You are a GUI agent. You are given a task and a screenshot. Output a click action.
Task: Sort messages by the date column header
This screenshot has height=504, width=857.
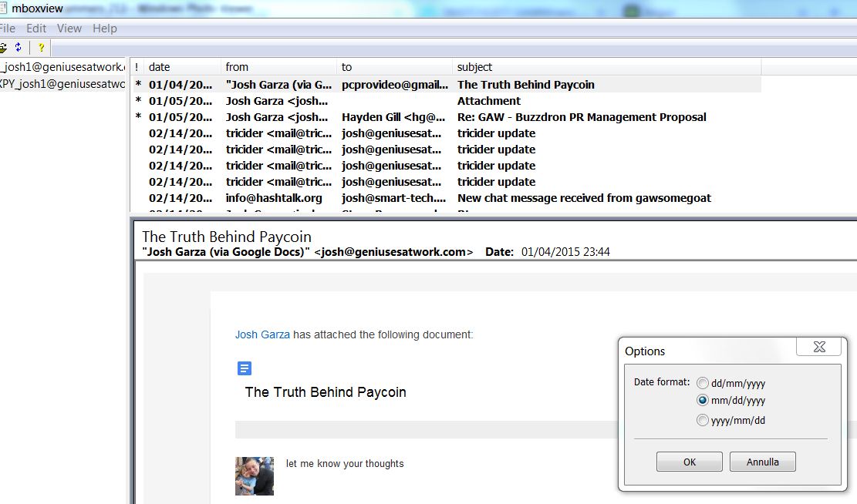point(182,67)
